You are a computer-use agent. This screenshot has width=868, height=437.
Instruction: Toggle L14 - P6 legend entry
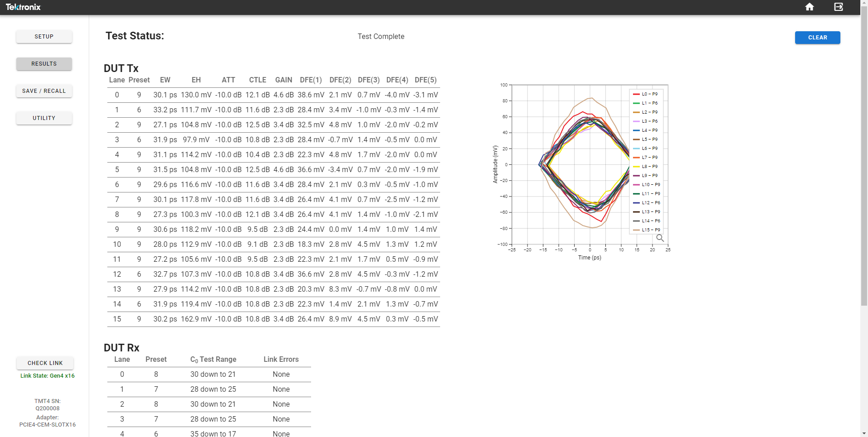click(647, 221)
